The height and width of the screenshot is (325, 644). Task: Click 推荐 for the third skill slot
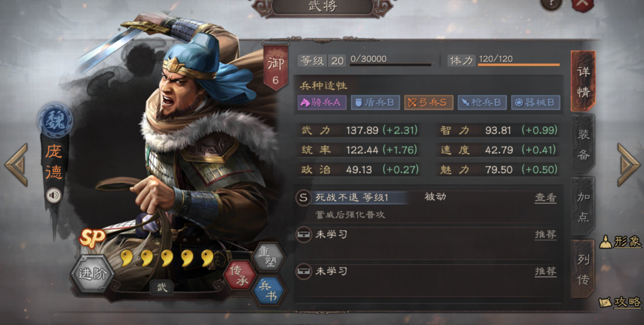(x=545, y=271)
